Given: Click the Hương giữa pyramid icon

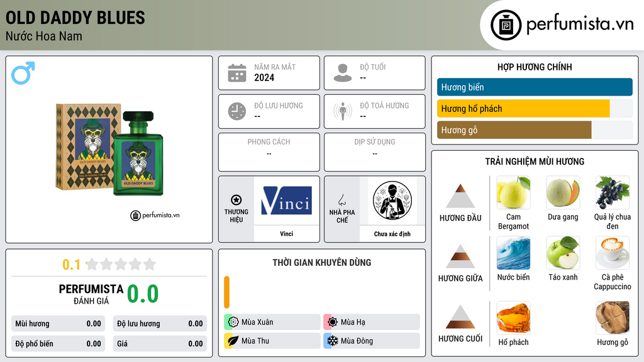Looking at the screenshot, I should pos(460,256).
